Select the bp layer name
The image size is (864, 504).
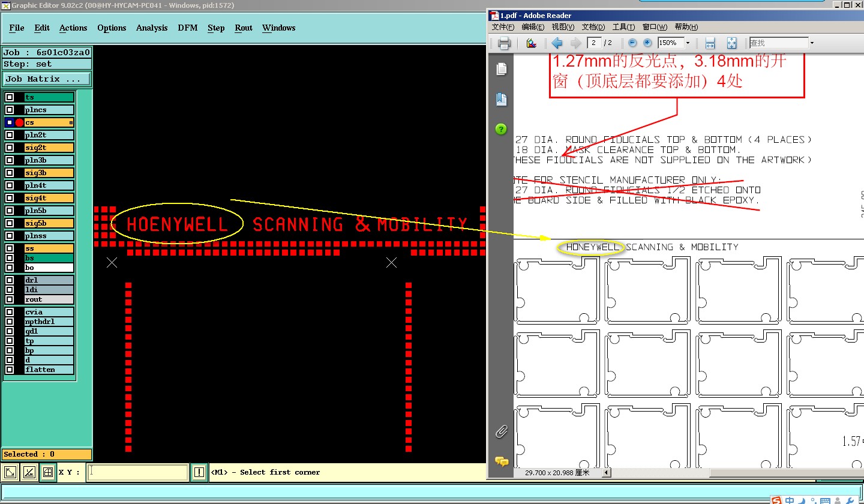click(x=49, y=350)
